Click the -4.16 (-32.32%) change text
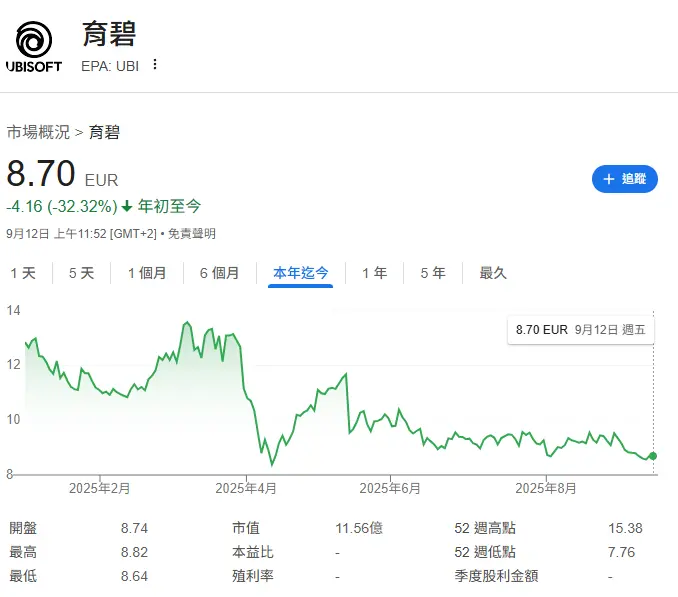Image resolution: width=678 pixels, height=597 pixels. click(x=62, y=207)
